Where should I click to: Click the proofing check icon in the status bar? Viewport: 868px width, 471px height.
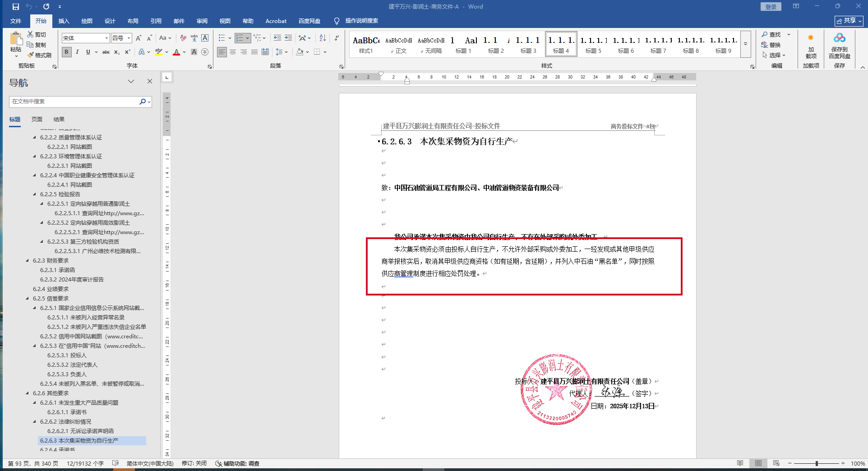pos(115,463)
